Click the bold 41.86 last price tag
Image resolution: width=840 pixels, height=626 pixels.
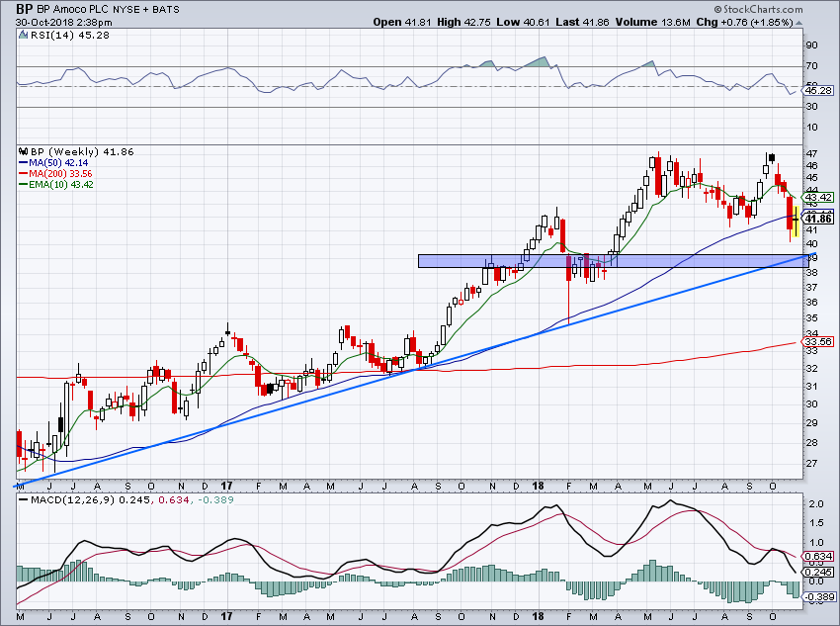[x=817, y=219]
